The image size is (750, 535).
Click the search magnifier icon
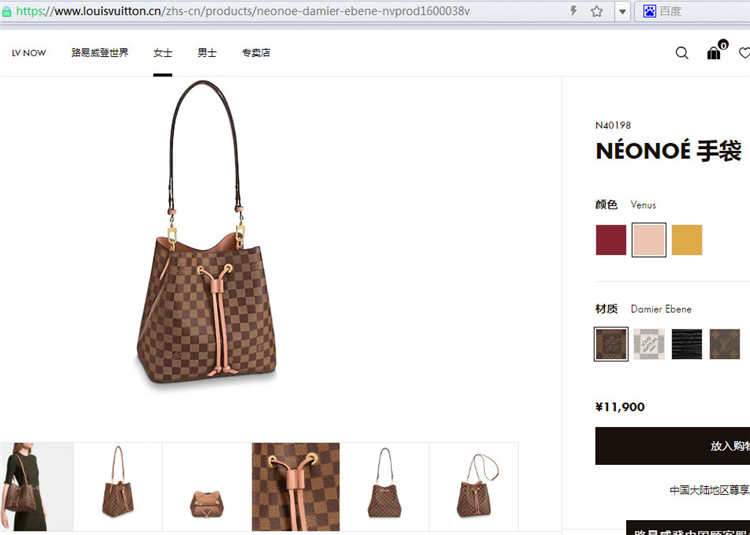[x=682, y=53]
